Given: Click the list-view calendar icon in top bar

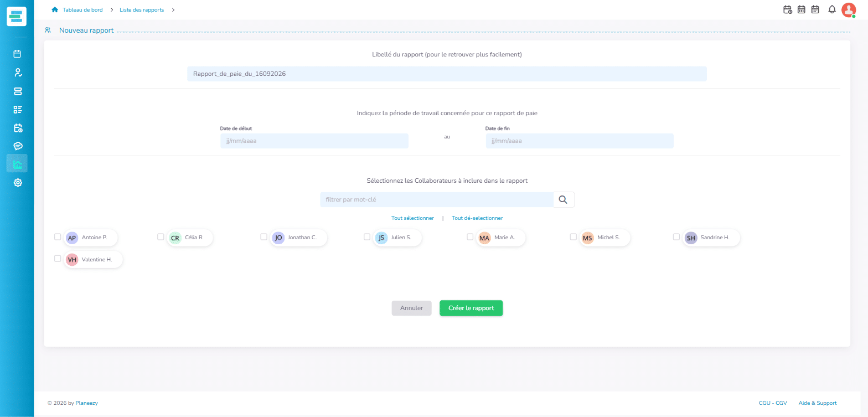Looking at the screenshot, I should pyautogui.click(x=815, y=9).
